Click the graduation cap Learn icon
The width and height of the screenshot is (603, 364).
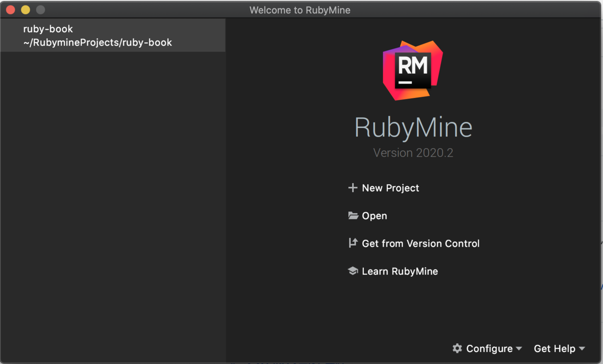353,271
